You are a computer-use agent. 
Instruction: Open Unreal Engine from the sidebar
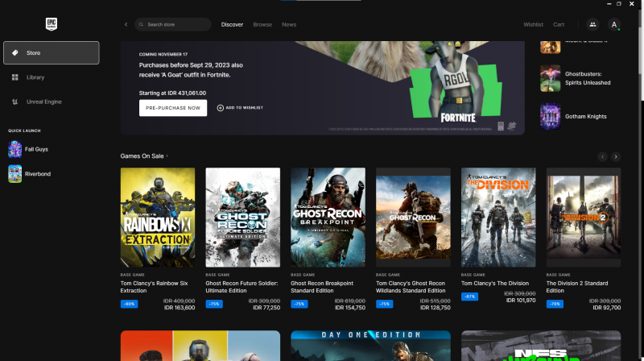(43, 102)
